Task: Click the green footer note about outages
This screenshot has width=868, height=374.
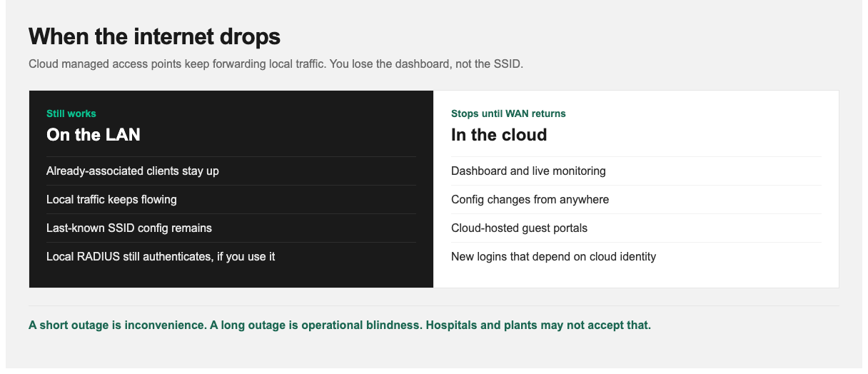Action: 340,325
